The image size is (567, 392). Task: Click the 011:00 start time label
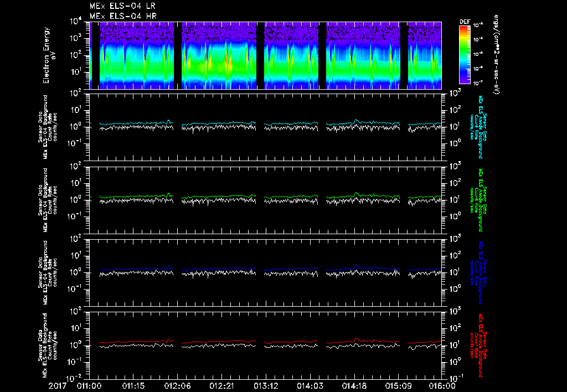[89, 385]
